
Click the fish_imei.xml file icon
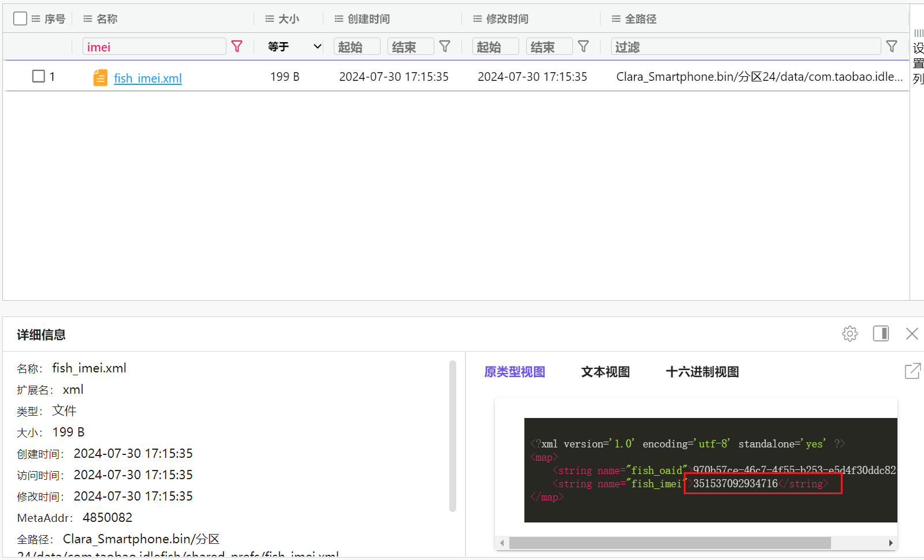[x=100, y=77]
